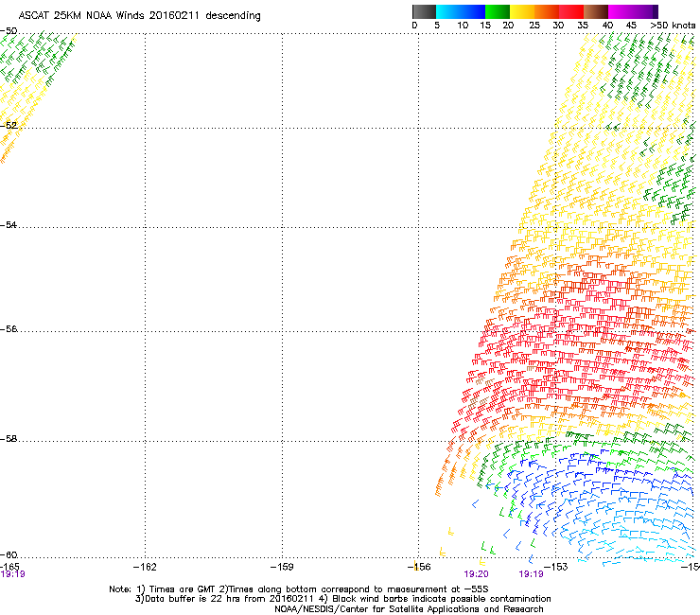Choose the red 30-35 knots legend swatch
Viewport: 700px width, 615px height.
[x=571, y=11]
